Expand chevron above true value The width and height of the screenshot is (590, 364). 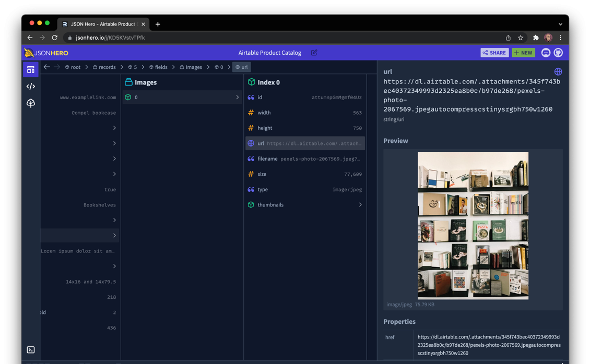point(114,174)
